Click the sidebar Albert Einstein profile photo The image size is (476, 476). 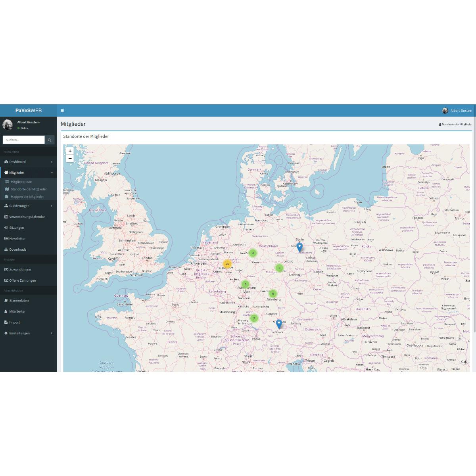[x=8, y=125]
